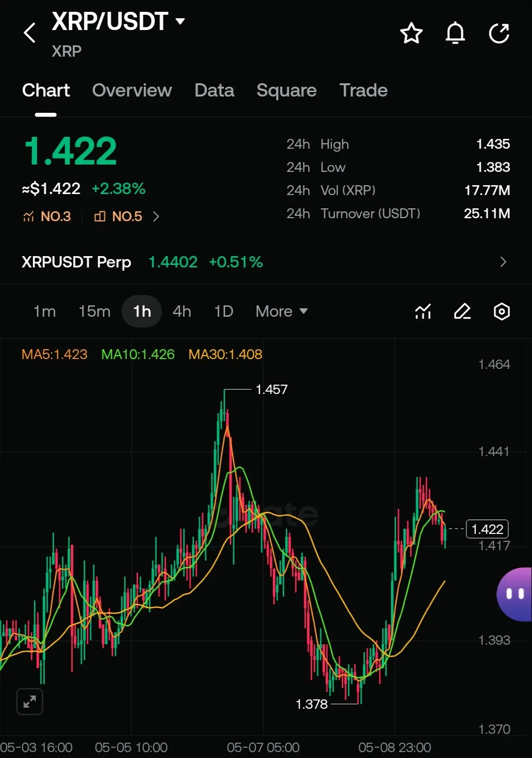Screen dimensions: 532x758
Task: Tap the 24h High value 1.435
Action: pos(493,144)
